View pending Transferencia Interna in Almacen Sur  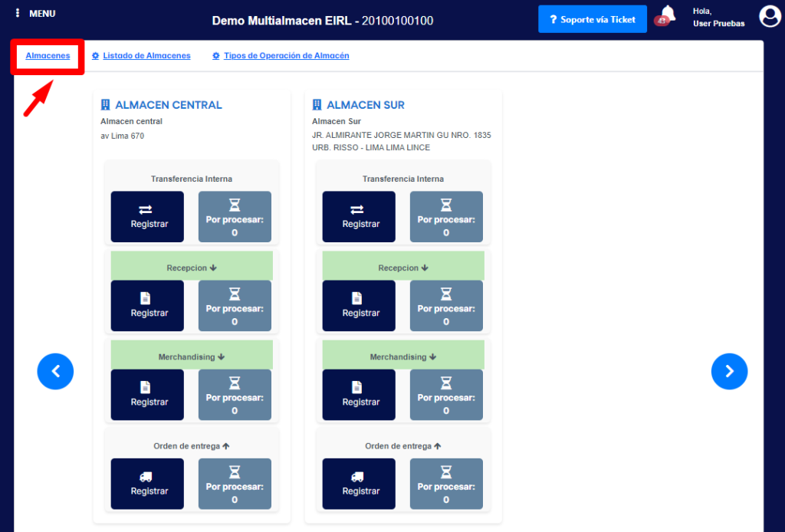(x=447, y=217)
